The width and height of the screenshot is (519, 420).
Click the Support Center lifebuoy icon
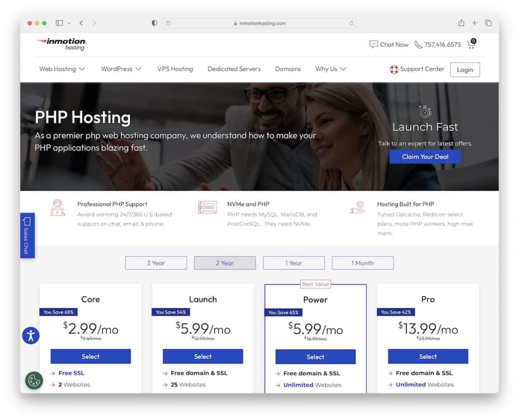pyautogui.click(x=394, y=69)
